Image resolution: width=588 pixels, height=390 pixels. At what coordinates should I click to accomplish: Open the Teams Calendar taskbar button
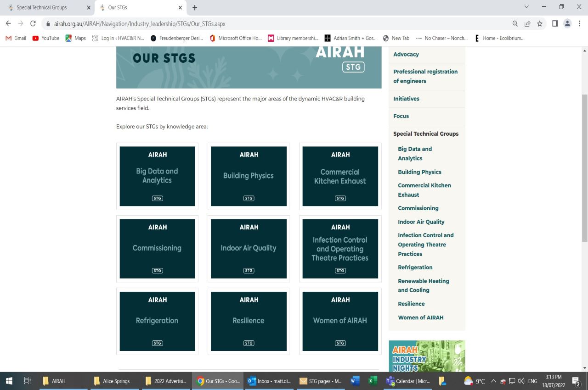[407, 381]
